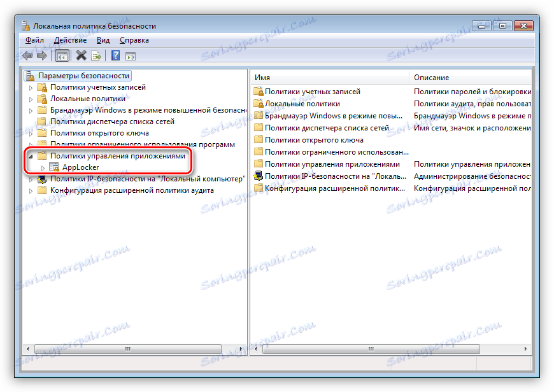The height and width of the screenshot is (392, 554).
Task: Open the Действие menu
Action: [x=70, y=39]
